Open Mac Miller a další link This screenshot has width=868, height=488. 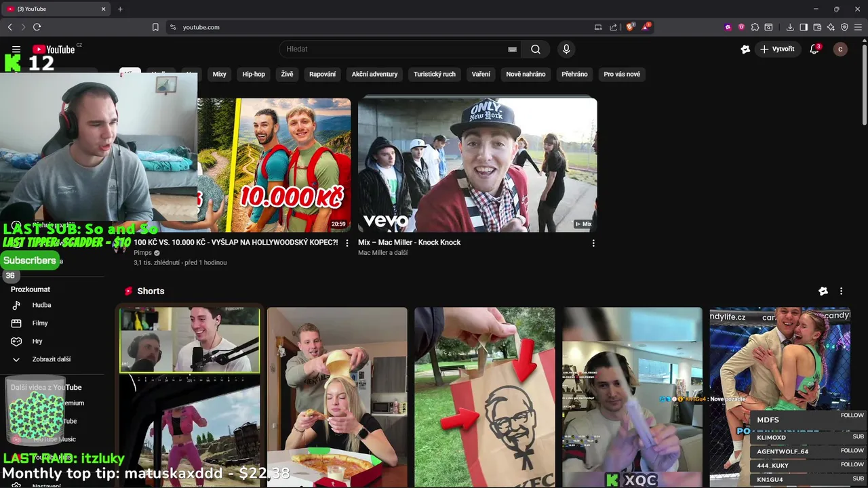coord(382,253)
